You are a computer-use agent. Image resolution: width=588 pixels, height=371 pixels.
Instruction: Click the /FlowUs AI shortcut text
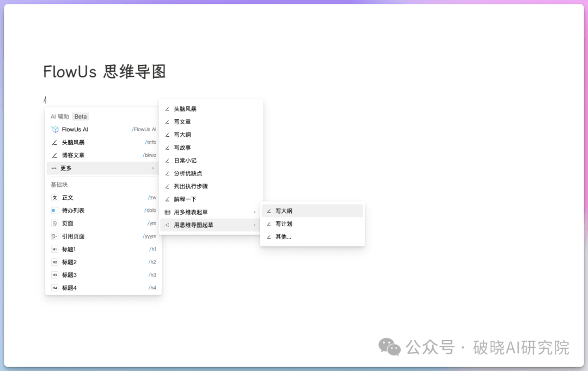point(144,130)
